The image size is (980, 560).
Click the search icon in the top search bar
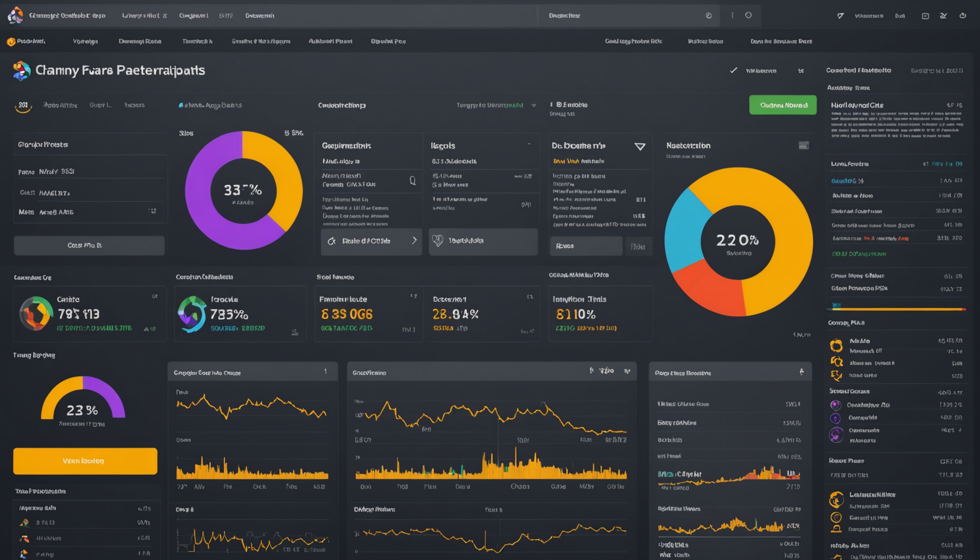(709, 16)
